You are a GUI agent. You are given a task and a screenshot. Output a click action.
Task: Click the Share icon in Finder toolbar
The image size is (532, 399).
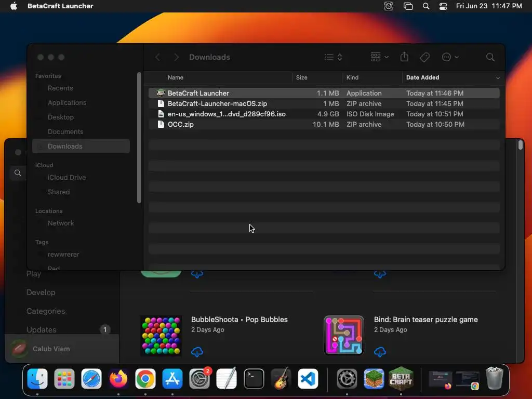tap(404, 57)
